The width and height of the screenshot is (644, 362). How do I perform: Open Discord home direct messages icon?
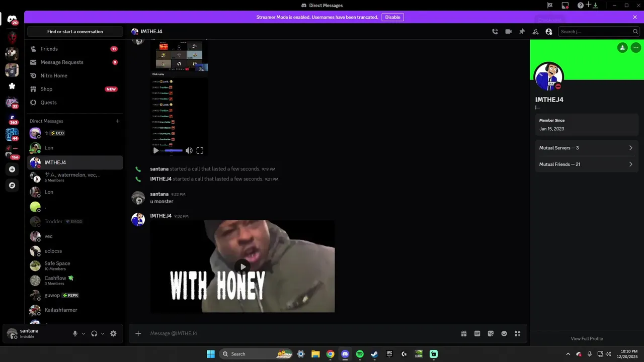pyautogui.click(x=12, y=20)
